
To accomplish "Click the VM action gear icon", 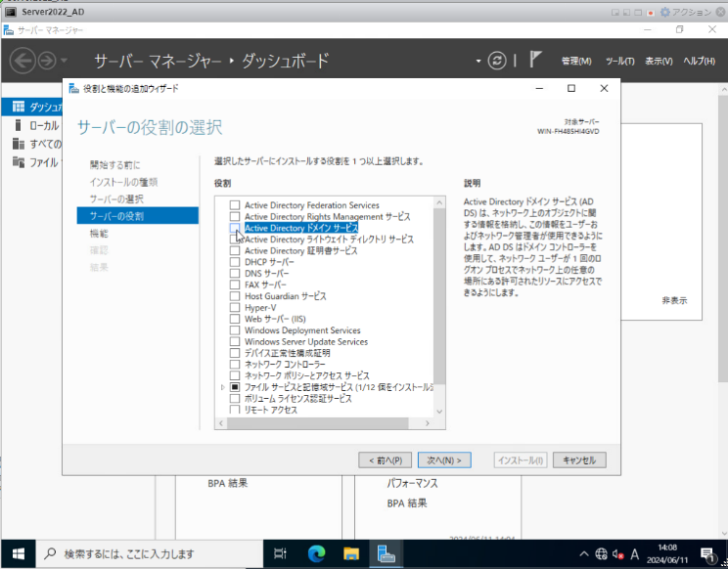I will click(664, 12).
